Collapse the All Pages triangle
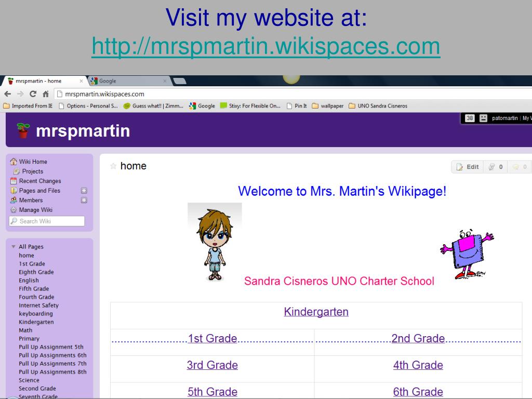 (13, 247)
